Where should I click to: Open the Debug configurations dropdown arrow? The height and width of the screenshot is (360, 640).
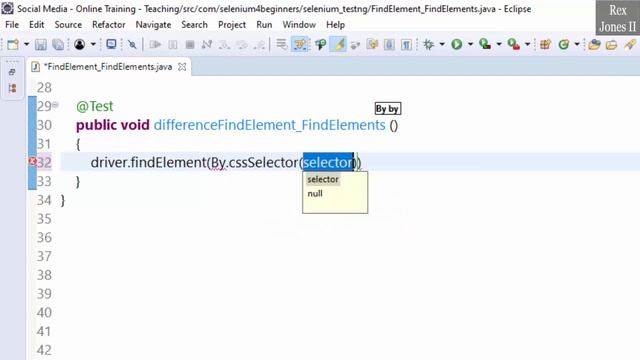[442, 44]
